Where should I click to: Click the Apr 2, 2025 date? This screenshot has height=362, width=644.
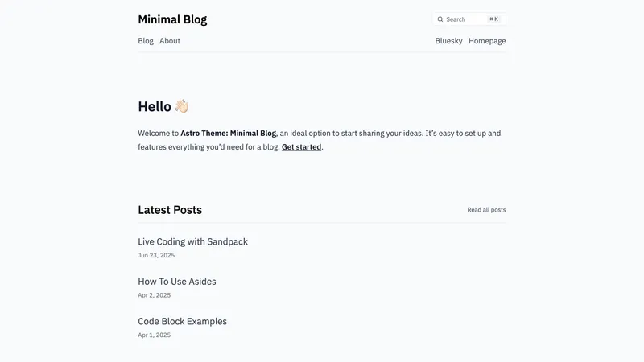pyautogui.click(x=155, y=295)
